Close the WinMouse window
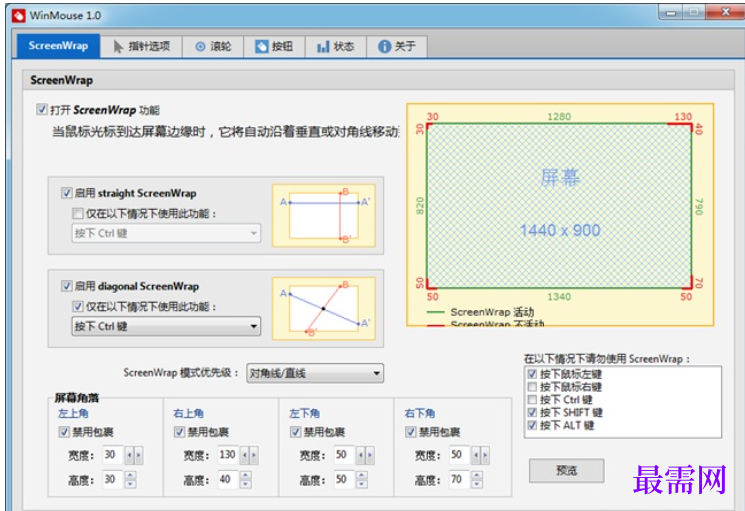Screen dimensions: 745x511 click(x=726, y=12)
